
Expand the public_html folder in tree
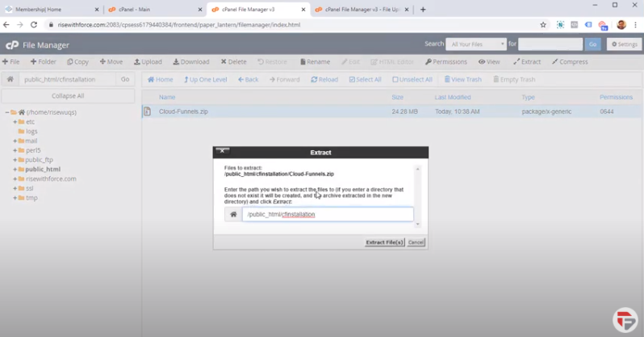[15, 170]
